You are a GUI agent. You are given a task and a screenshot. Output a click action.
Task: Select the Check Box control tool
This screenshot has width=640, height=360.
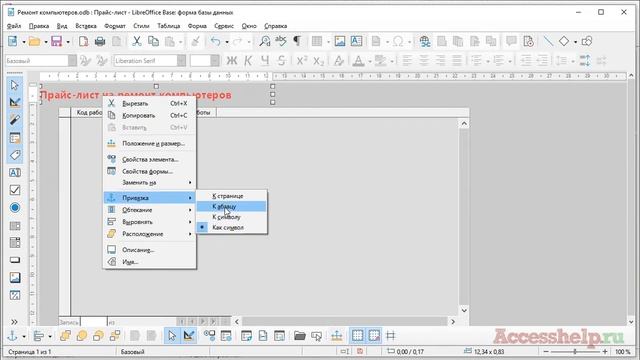15,190
